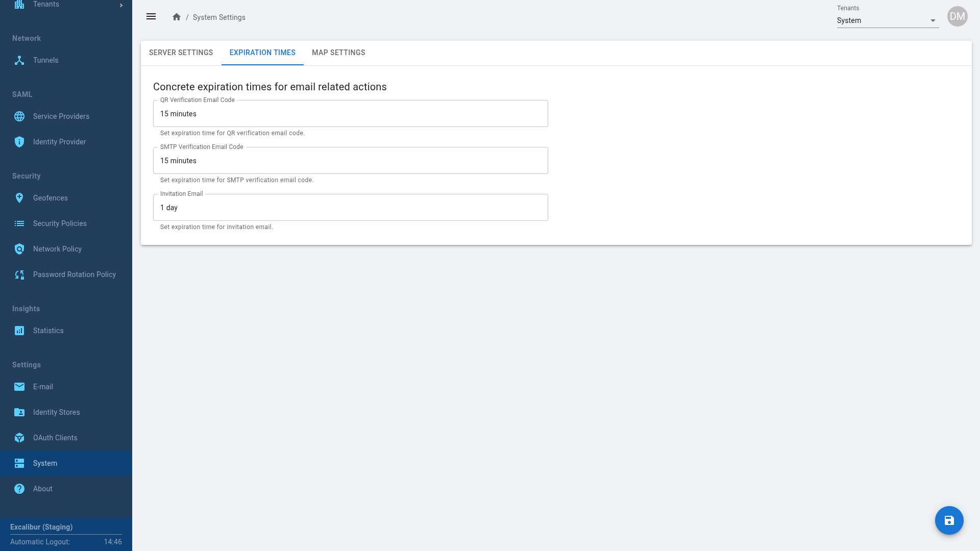Open Password Rotation Policy
Screen dimensions: 980x551
pos(74,274)
